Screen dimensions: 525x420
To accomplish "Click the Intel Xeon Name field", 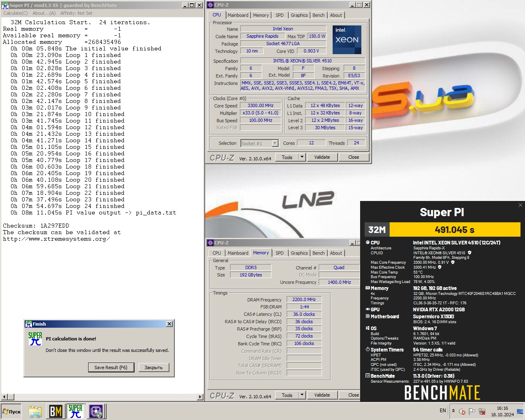I will click(x=283, y=29).
